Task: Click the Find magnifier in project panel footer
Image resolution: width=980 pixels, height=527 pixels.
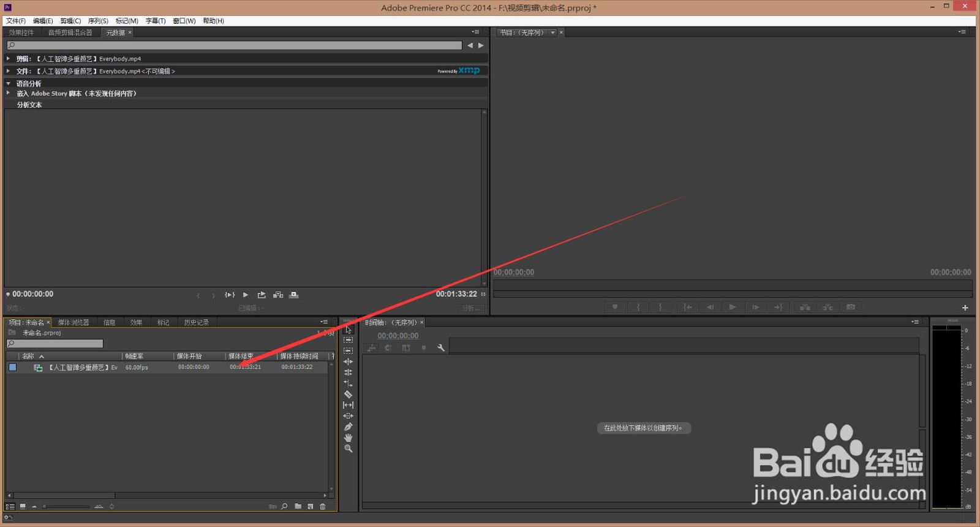Action: pyautogui.click(x=284, y=506)
